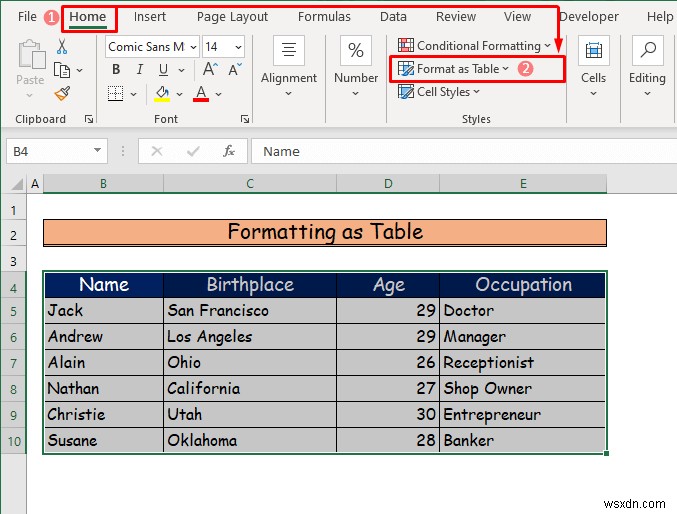This screenshot has width=677, height=514.
Task: Click the Cancel X in formula bar
Action: pyautogui.click(x=157, y=151)
